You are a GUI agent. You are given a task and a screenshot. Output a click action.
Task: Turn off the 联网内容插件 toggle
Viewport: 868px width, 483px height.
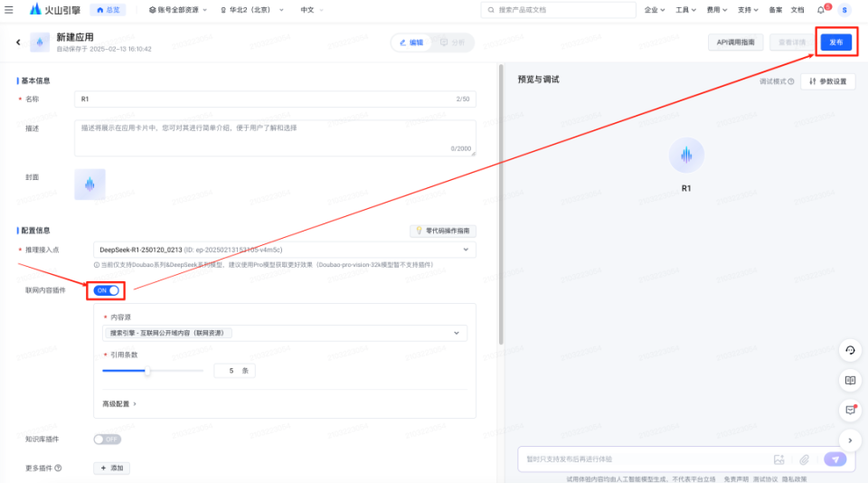click(x=107, y=290)
